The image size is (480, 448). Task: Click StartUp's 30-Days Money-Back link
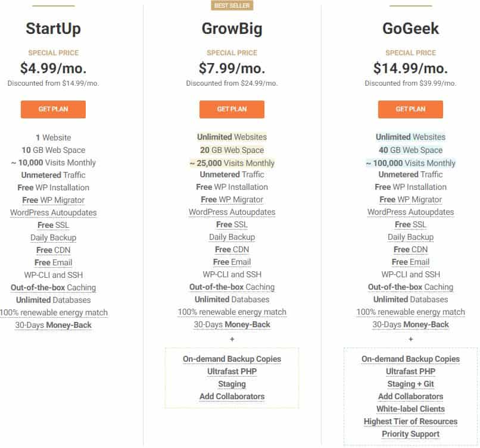pyautogui.click(x=53, y=325)
